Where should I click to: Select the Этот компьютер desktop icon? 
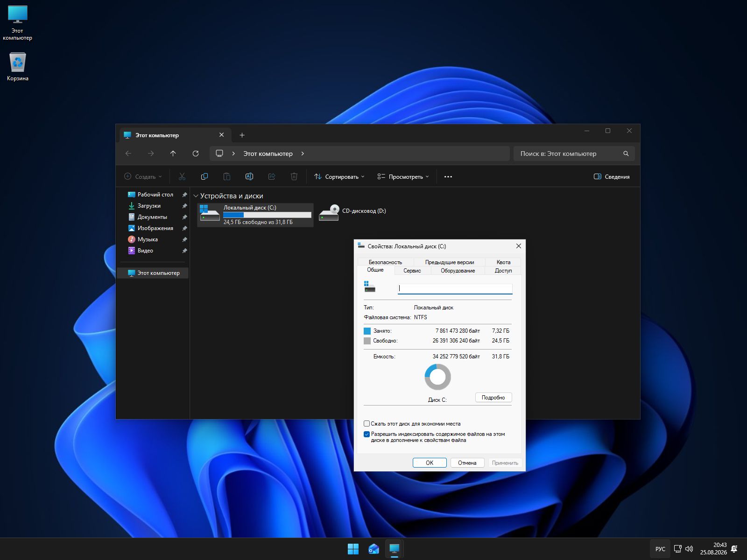point(18,23)
